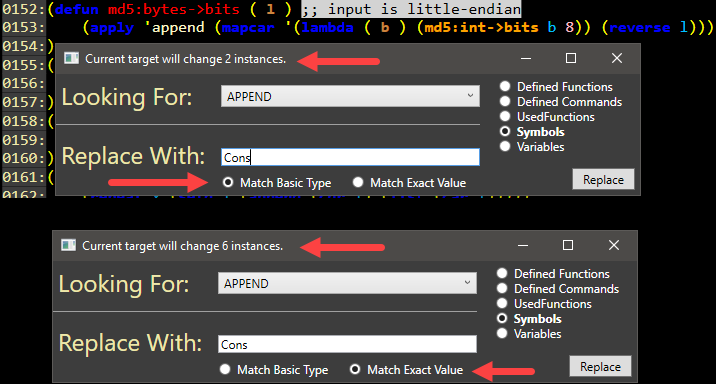
Task: Close the upper replace dialog
Action: (617, 58)
